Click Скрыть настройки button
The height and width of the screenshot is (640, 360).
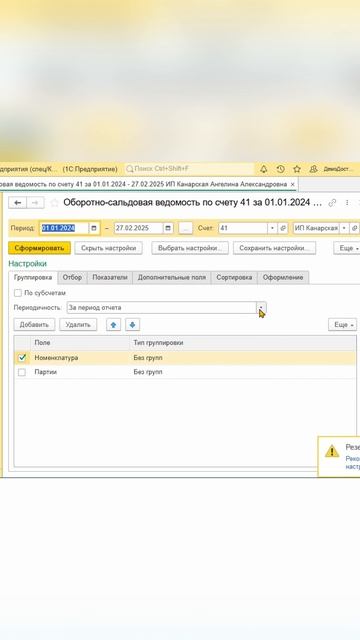coord(109,248)
